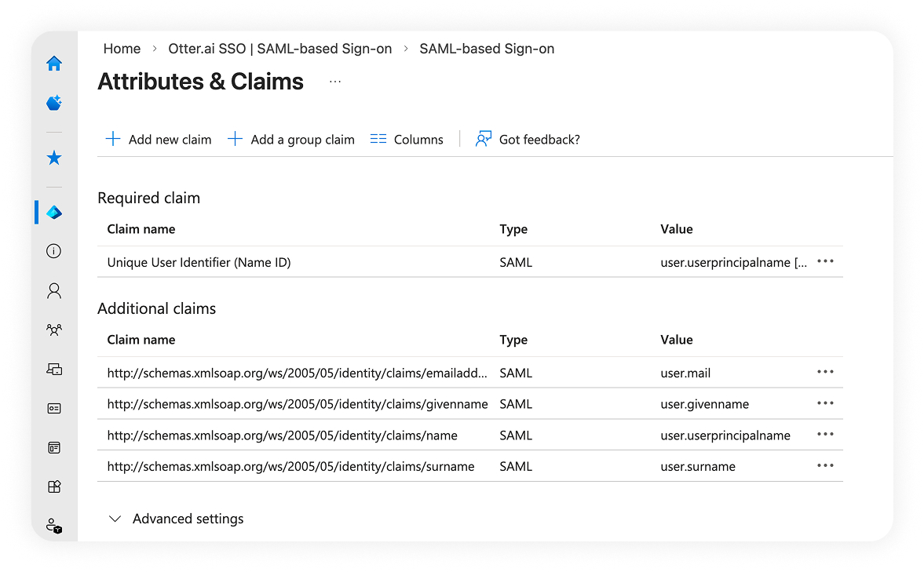The height and width of the screenshot is (572, 924).
Task: Open ellipsis menu for the surname claim
Action: 825,465
